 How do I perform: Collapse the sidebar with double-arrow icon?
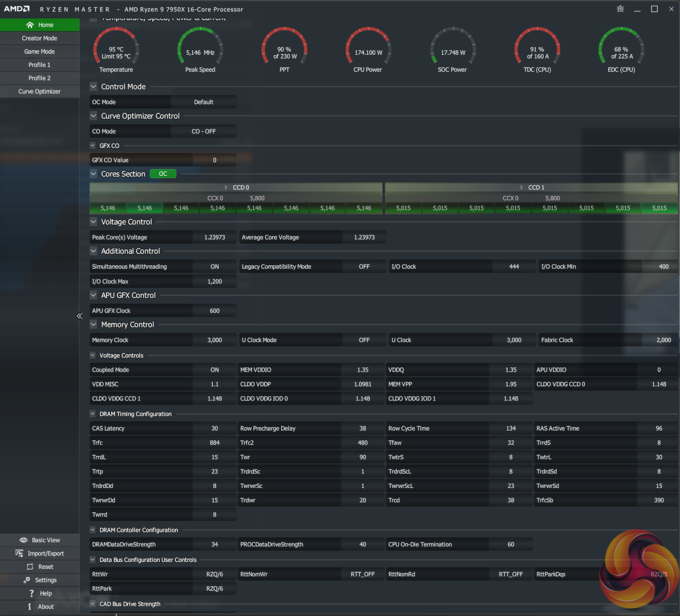tap(79, 316)
